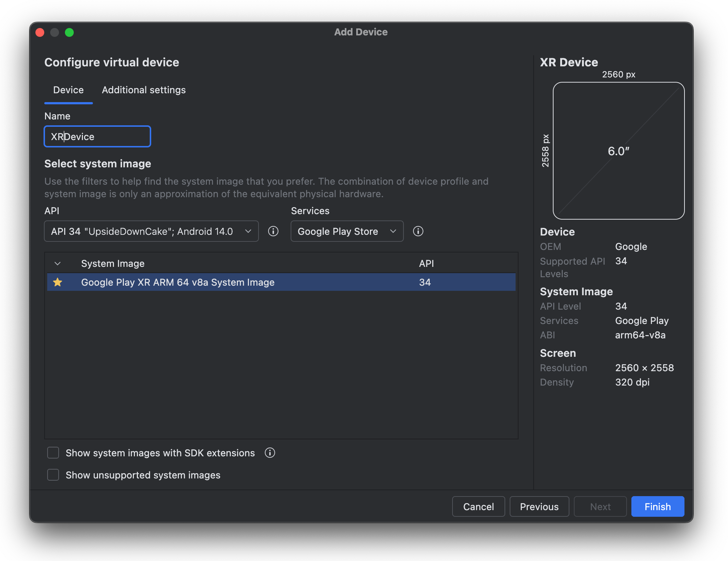Click the XRDevice name input field
Viewport: 728px width, 561px height.
[x=97, y=136]
